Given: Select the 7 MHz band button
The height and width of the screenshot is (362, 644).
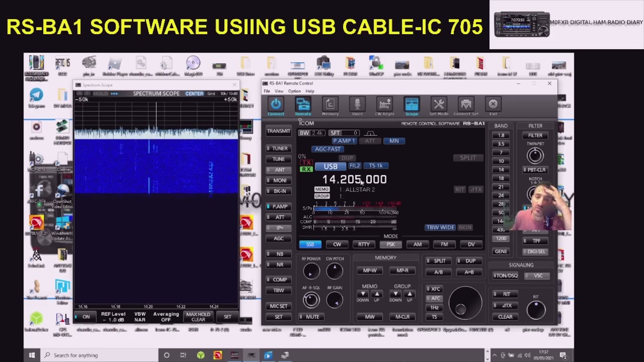Looking at the screenshot, I should [x=501, y=152].
